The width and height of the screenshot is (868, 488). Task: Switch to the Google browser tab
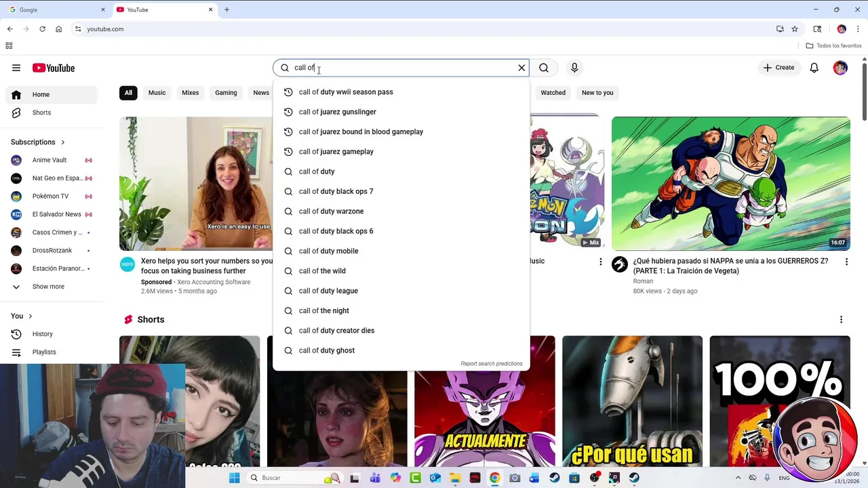point(56,9)
